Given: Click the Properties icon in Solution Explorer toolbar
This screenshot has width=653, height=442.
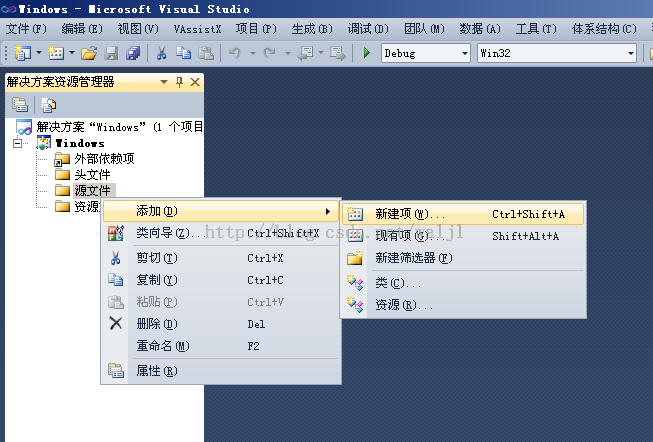Looking at the screenshot, I should 20,105.
